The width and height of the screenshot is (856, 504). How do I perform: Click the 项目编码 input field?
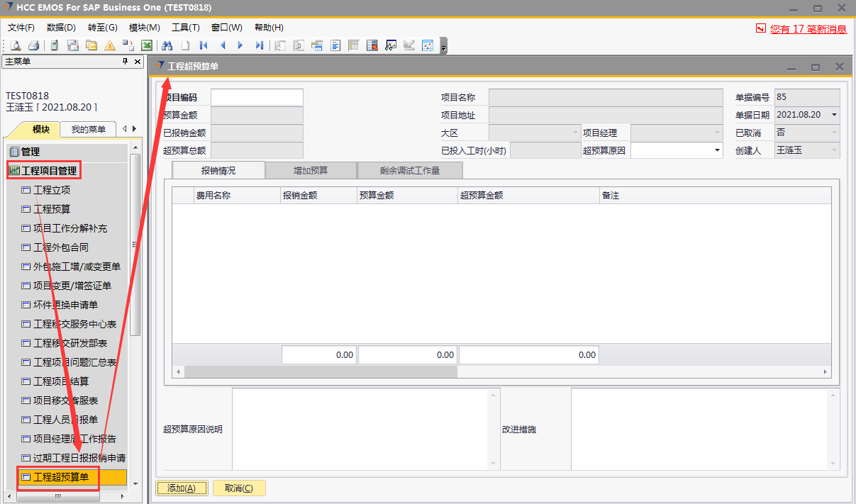257,97
